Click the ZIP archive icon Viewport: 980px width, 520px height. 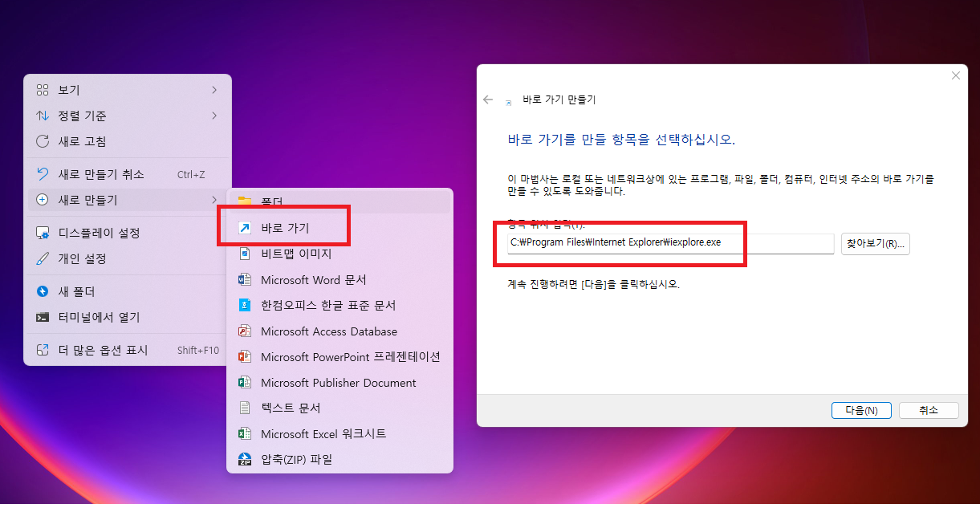click(245, 459)
